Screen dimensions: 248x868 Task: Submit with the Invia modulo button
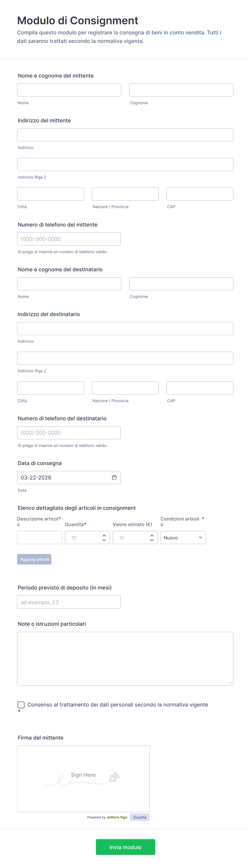click(125, 847)
